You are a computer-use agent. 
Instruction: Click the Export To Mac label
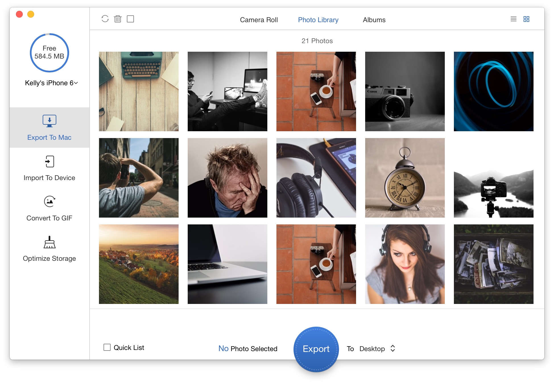49,137
